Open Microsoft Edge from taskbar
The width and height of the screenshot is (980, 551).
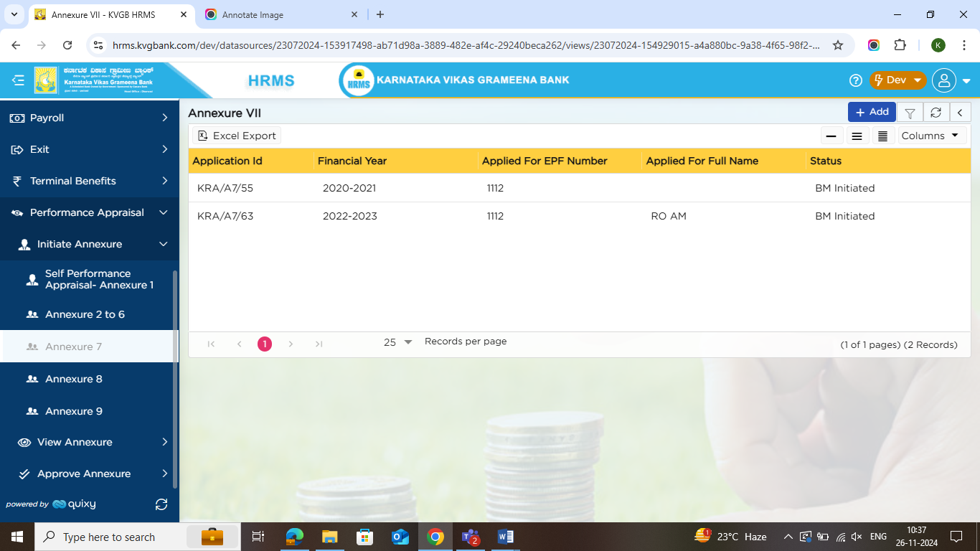pyautogui.click(x=294, y=537)
